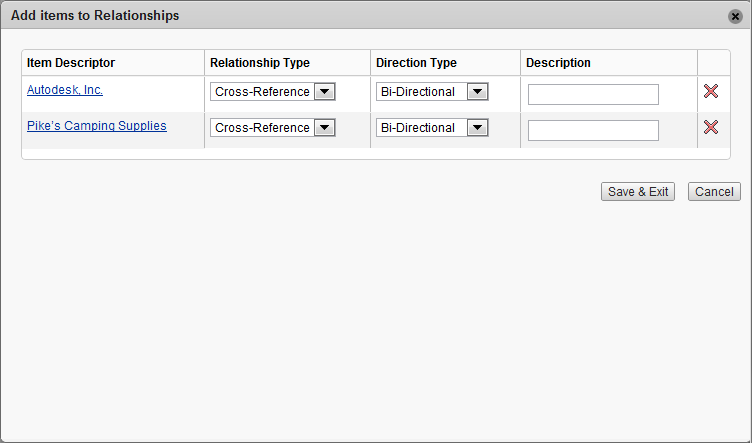Remove the Autodesk, Inc. row with red X
This screenshot has width=752, height=443.
710,91
